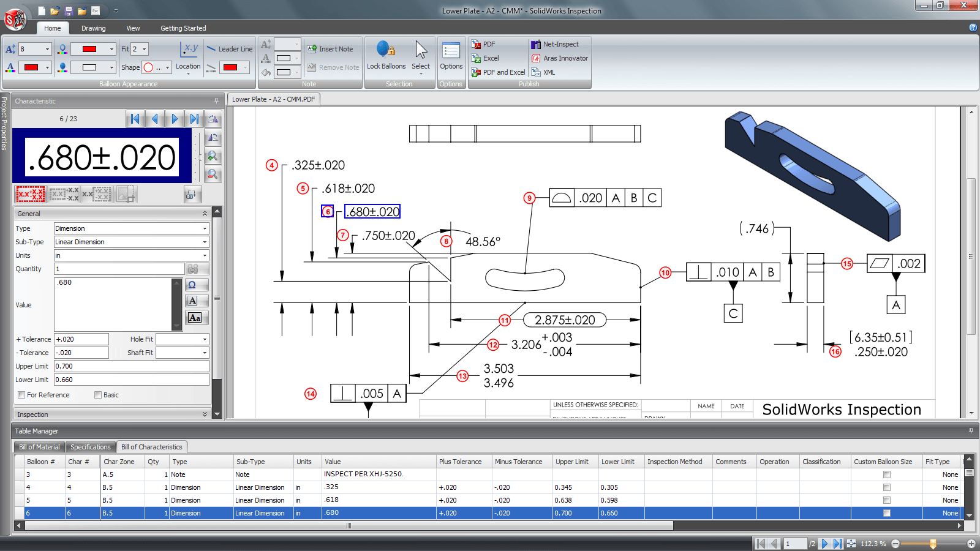Click the Open folder icon in quick access toolbar
This screenshot has width=980, height=551.
pyautogui.click(x=55, y=11)
